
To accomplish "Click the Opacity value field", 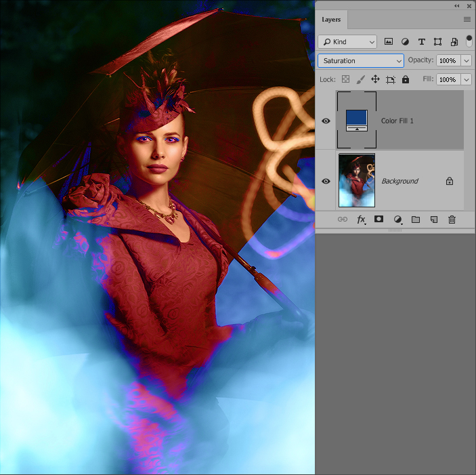I will tap(448, 60).
